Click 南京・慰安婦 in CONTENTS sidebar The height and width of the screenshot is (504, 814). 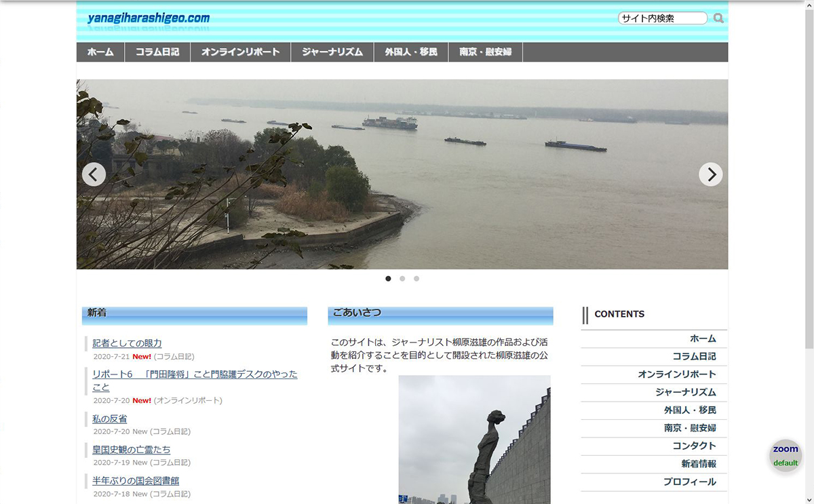point(690,428)
